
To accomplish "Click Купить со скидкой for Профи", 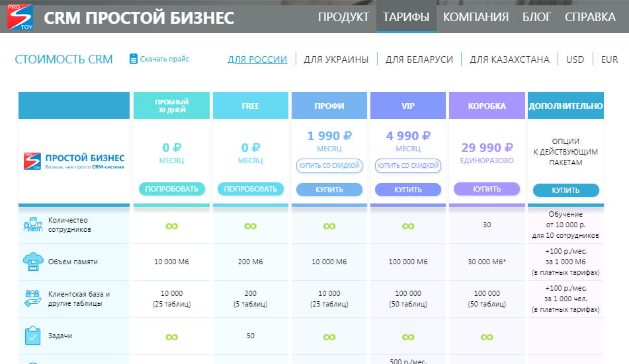I will [329, 166].
